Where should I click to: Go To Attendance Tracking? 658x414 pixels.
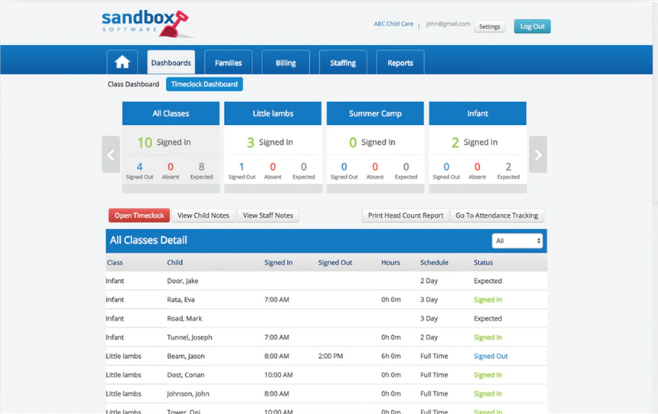point(497,215)
